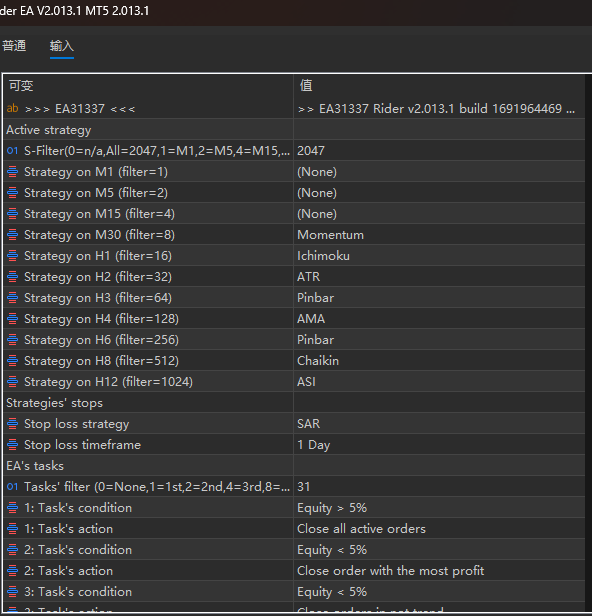Viewport: 592px width, 616px height.
Task: Click the 'ab' string icon beside EA31337 row
Action: (x=13, y=108)
